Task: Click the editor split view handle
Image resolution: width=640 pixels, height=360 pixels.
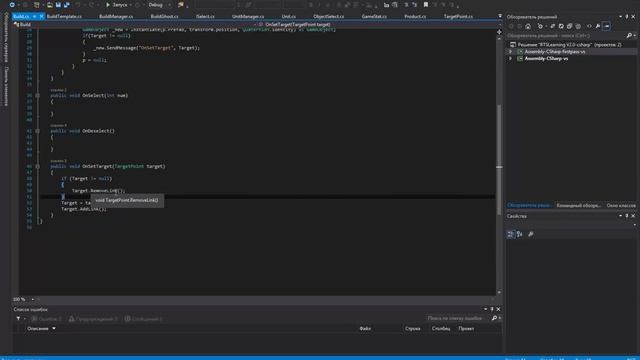Action: 499,31
